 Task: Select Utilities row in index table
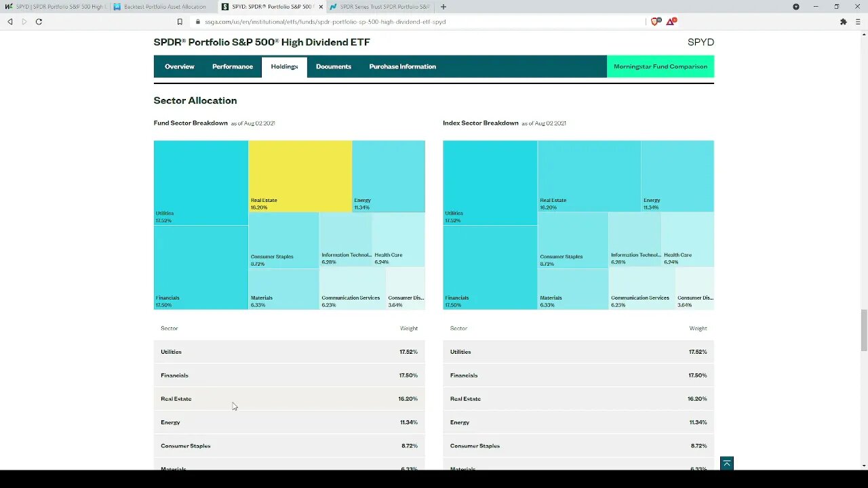[x=578, y=352]
